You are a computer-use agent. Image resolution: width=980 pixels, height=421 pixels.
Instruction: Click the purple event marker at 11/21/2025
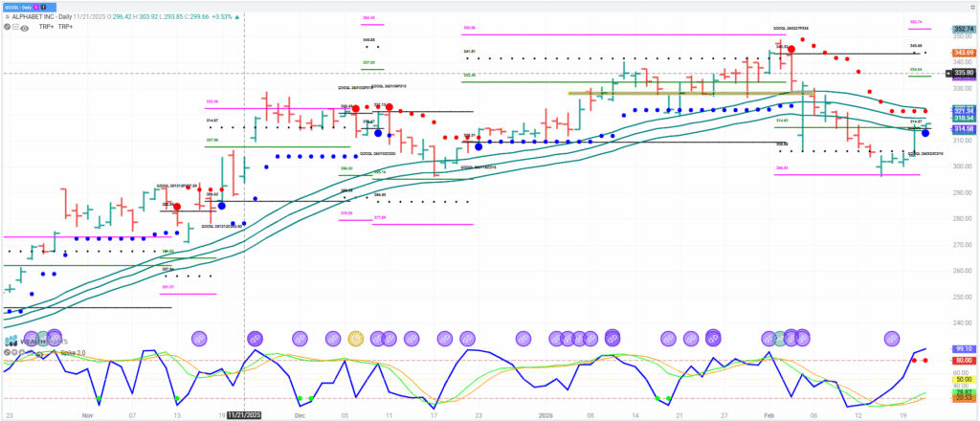pos(255,338)
